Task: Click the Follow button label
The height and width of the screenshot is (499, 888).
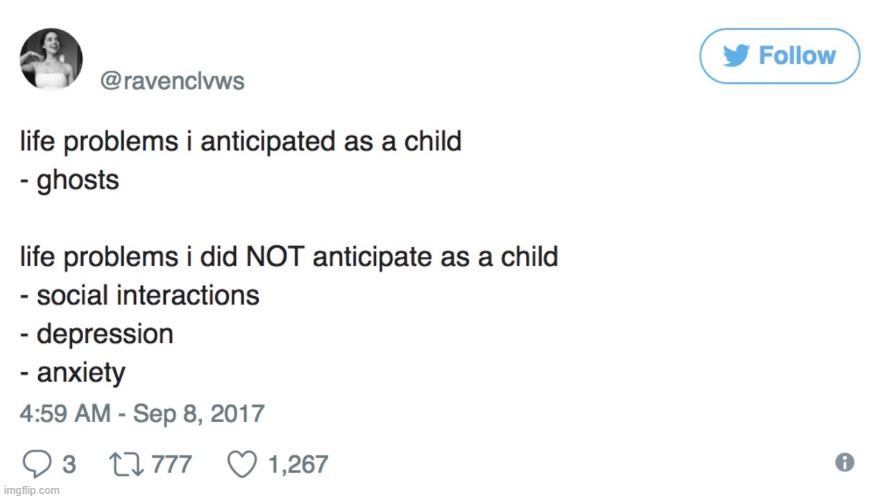Action: pyautogui.click(x=797, y=56)
